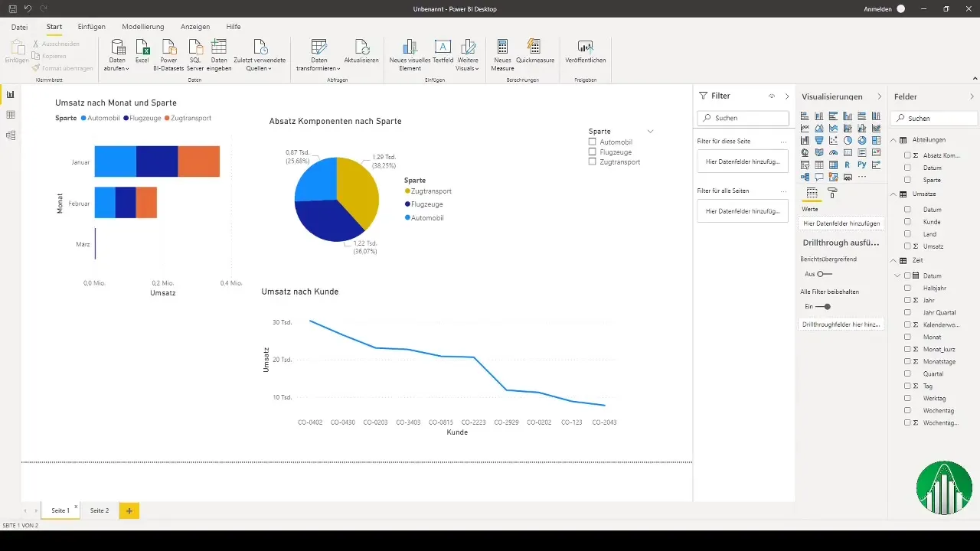Select R script visual icon

coord(848,165)
